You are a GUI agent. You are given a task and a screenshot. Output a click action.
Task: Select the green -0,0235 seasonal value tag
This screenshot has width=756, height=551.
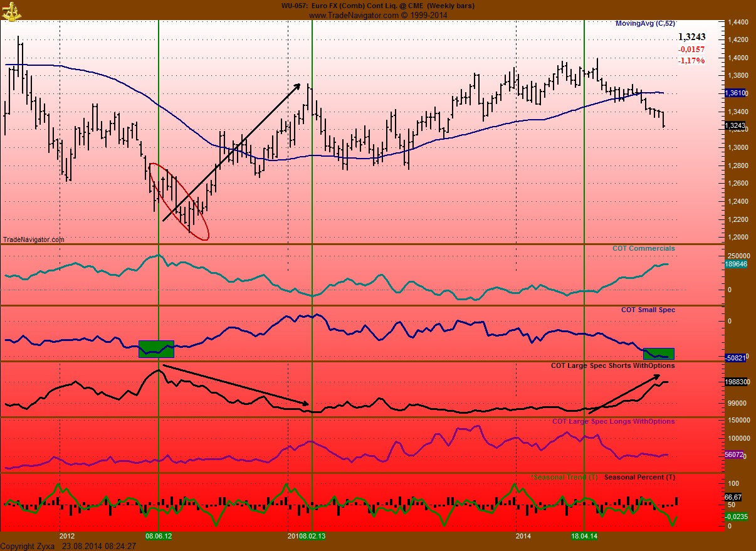tap(736, 516)
